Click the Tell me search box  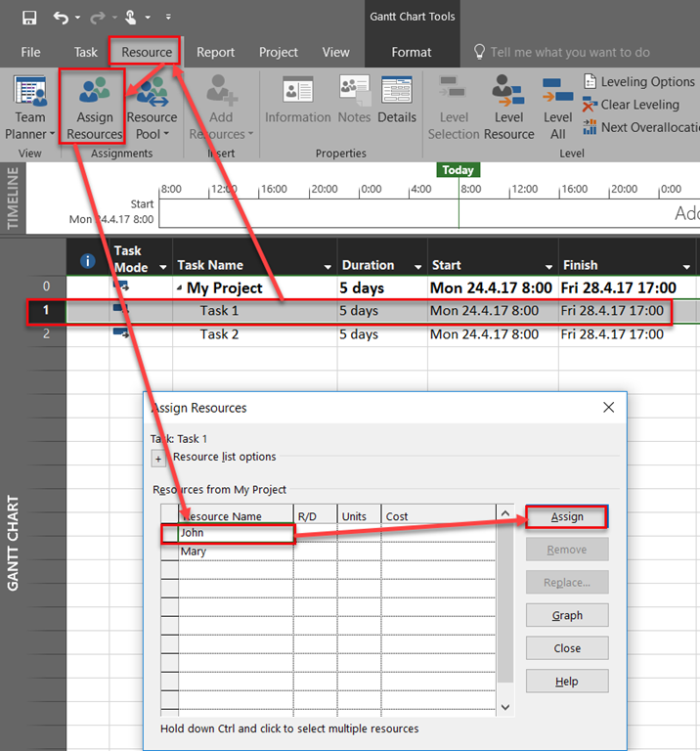click(x=570, y=52)
